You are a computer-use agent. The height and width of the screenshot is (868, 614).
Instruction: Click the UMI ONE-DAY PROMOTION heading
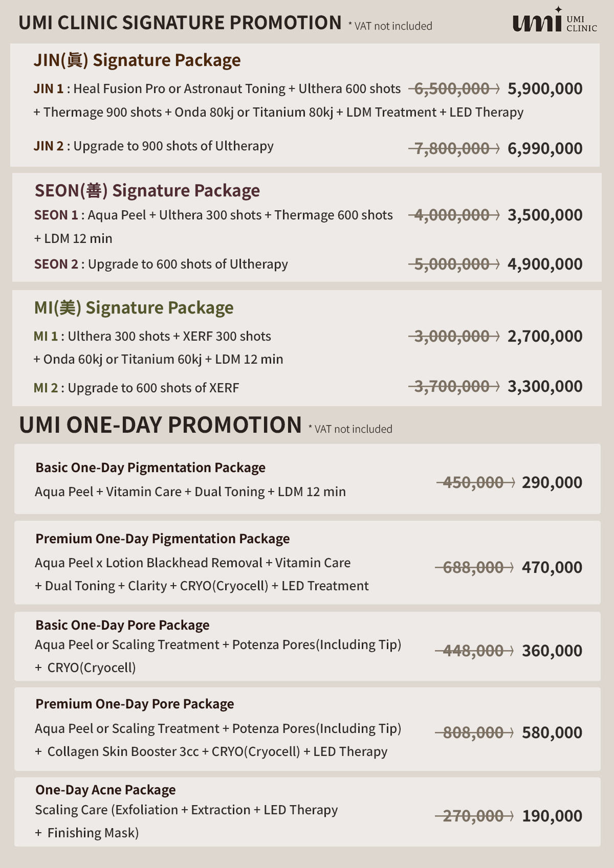160,425
